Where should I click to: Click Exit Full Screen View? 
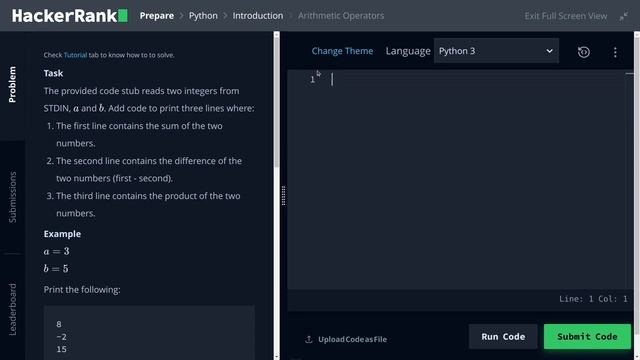(x=566, y=16)
